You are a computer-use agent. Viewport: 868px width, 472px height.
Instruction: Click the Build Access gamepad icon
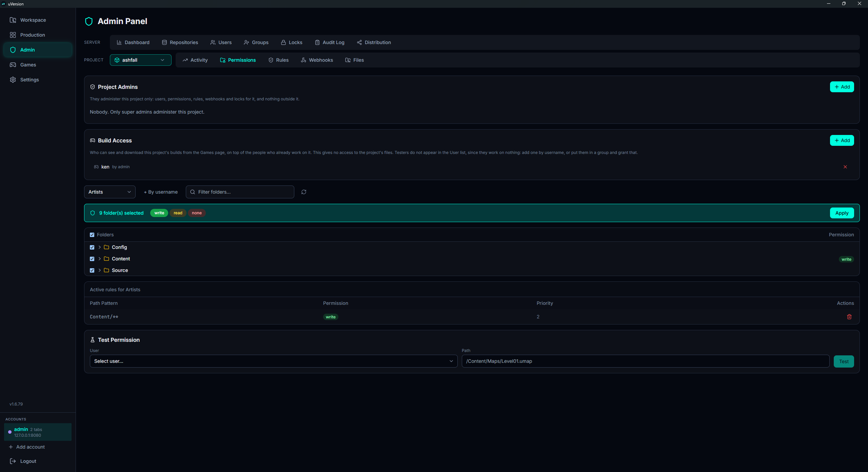pyautogui.click(x=93, y=140)
